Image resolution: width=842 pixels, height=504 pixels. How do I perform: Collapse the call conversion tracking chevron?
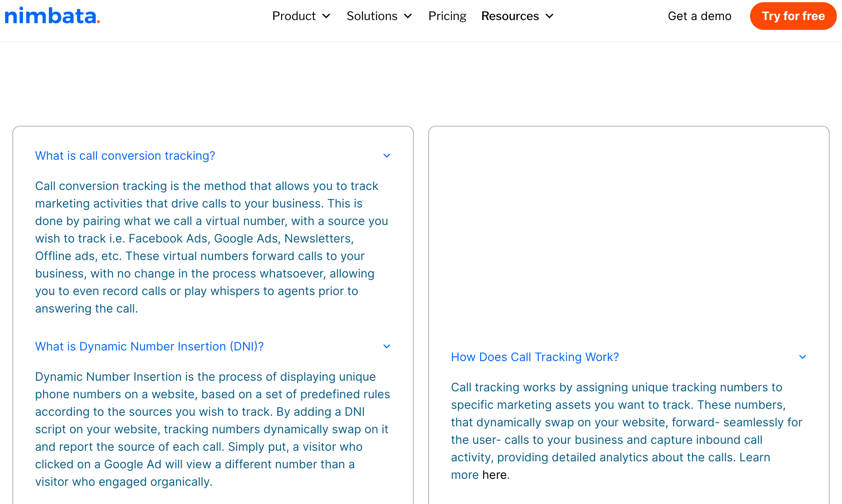click(387, 156)
